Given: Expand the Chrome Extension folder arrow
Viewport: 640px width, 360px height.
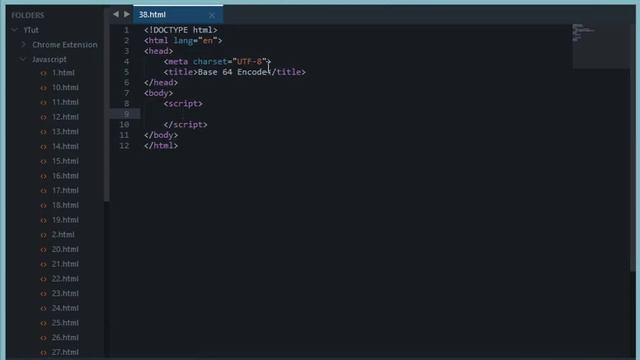Looking at the screenshot, I should (23, 44).
